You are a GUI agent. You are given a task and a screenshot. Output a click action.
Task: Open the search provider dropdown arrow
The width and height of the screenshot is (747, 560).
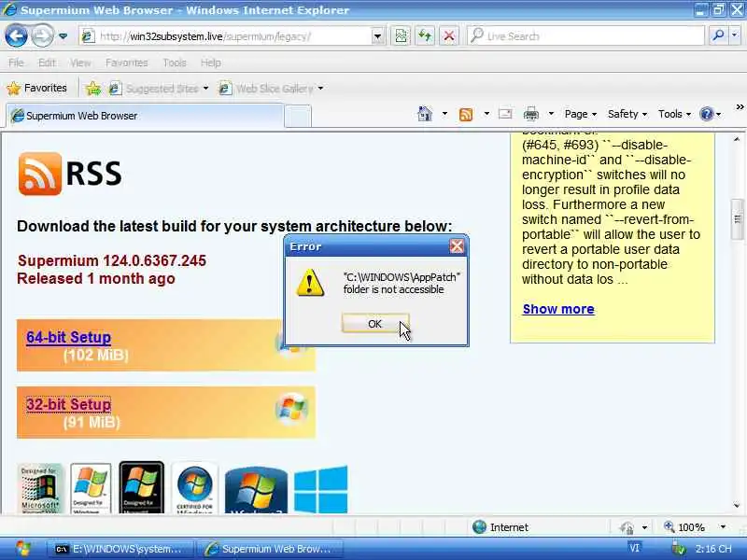(735, 35)
